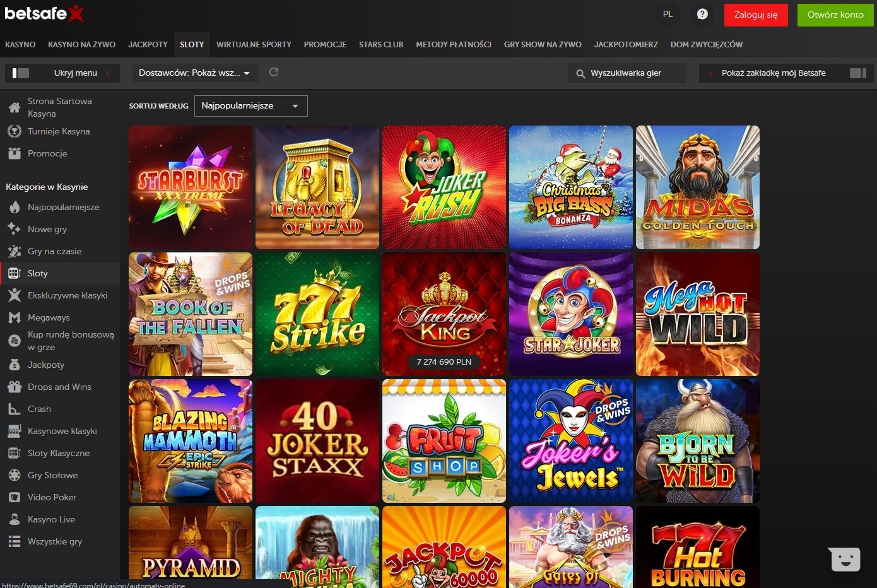Click the Strona Startowa home icon

(15, 107)
